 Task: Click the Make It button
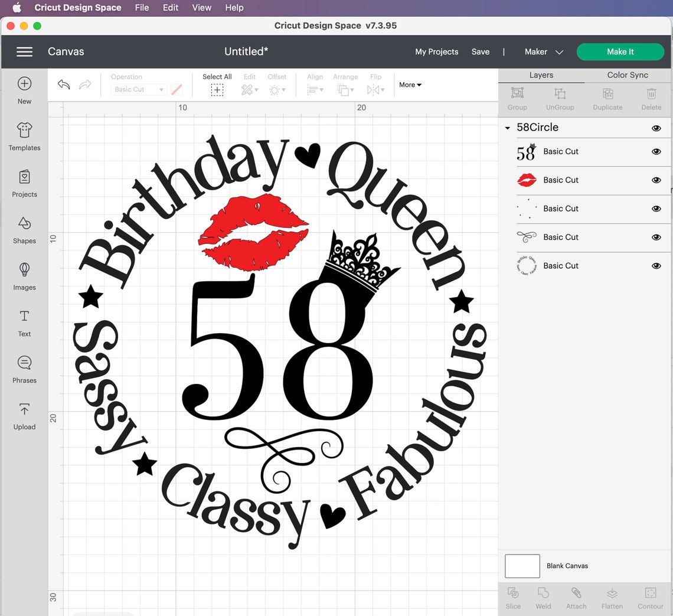(x=620, y=52)
